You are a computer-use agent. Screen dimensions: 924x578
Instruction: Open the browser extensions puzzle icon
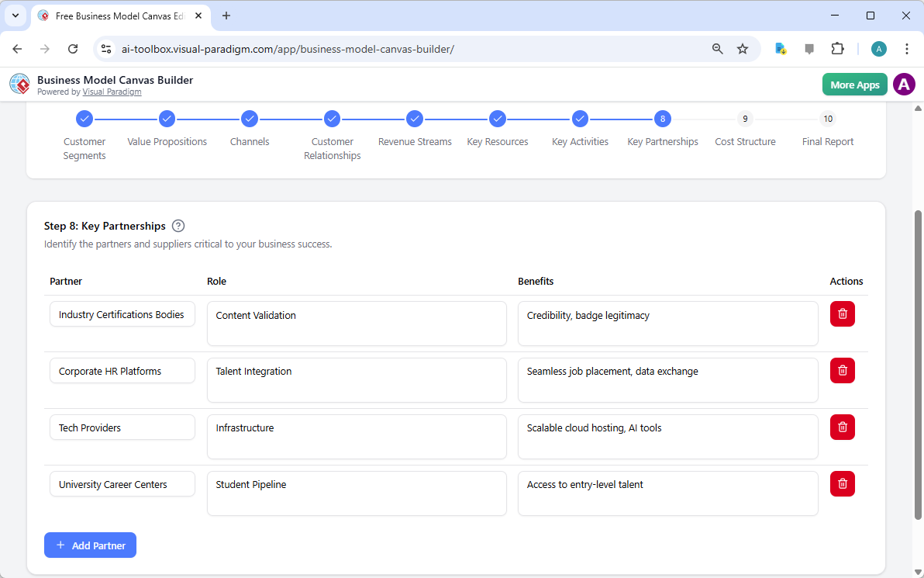click(x=838, y=48)
